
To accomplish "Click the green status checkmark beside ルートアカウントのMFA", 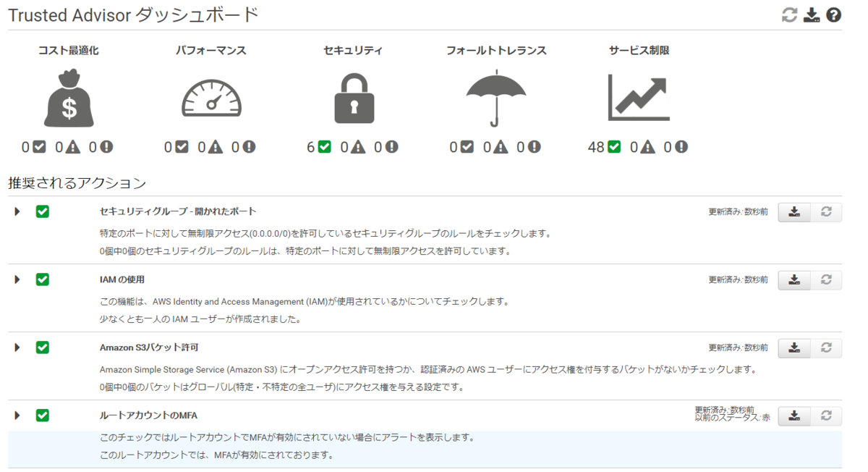I will pyautogui.click(x=42, y=415).
